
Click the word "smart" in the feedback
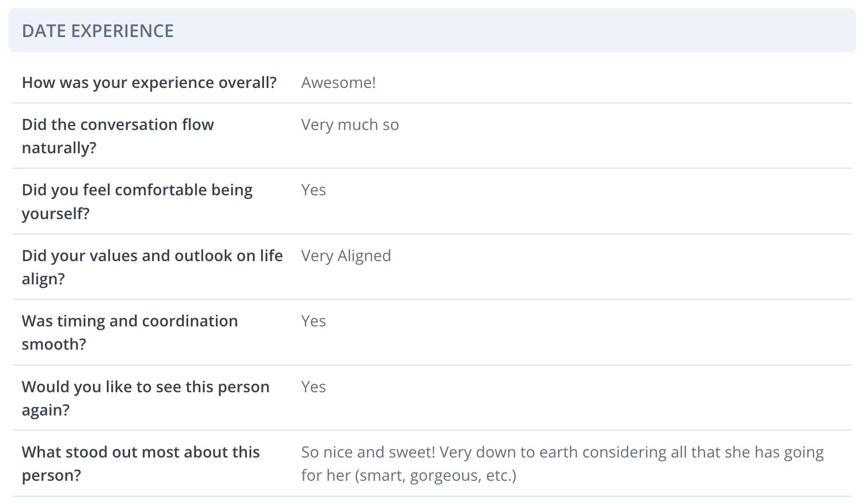coord(380,476)
